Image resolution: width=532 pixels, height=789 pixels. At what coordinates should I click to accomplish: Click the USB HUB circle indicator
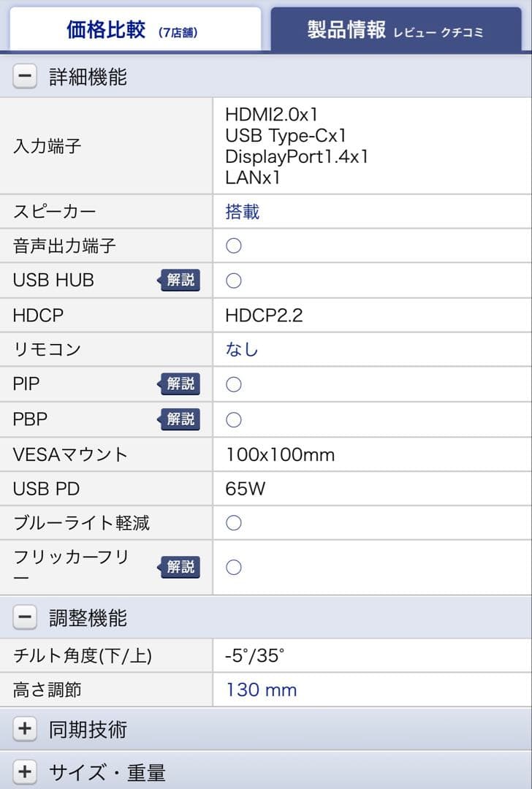(x=233, y=281)
